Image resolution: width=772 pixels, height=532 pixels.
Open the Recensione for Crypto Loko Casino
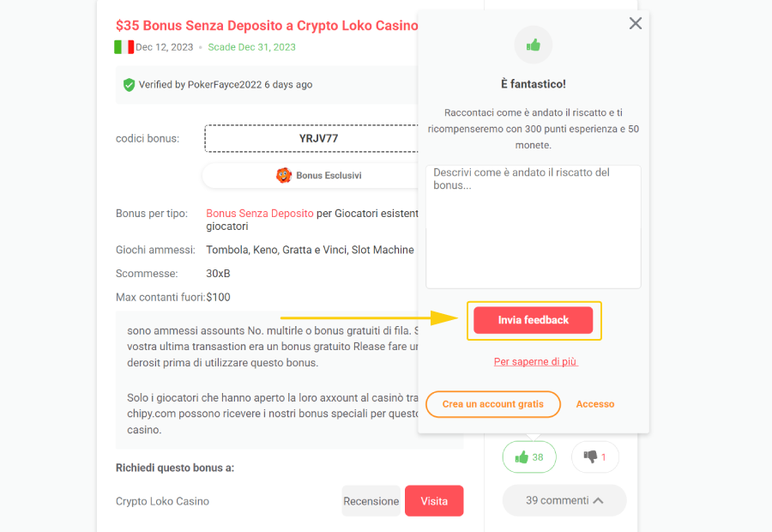tap(371, 501)
